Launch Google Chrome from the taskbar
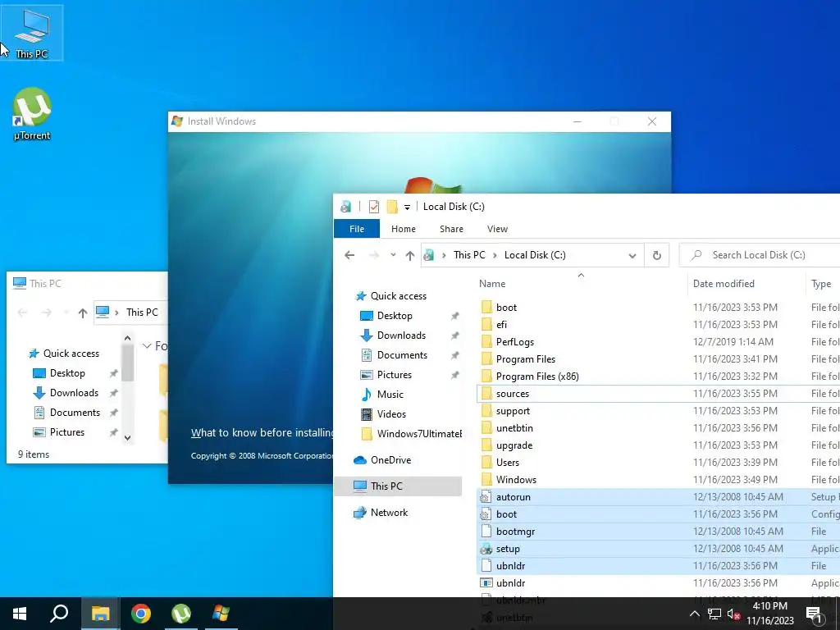The image size is (840, 630). point(141,614)
